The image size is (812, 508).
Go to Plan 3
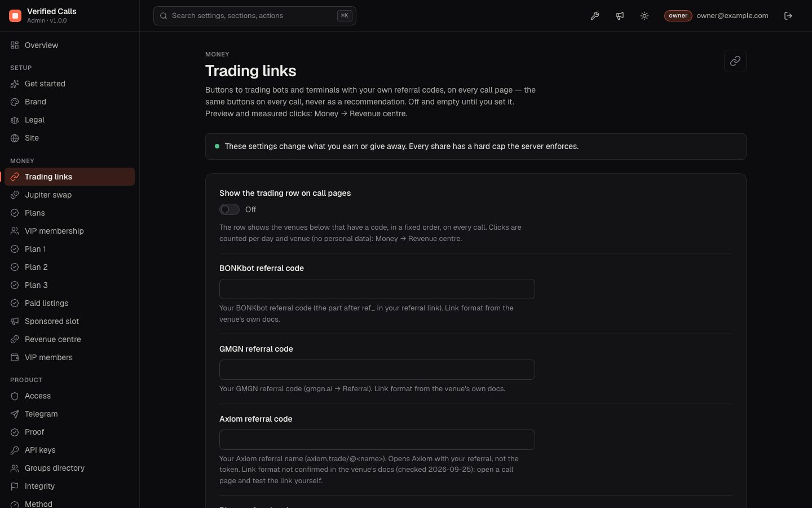pyautogui.click(x=69, y=285)
